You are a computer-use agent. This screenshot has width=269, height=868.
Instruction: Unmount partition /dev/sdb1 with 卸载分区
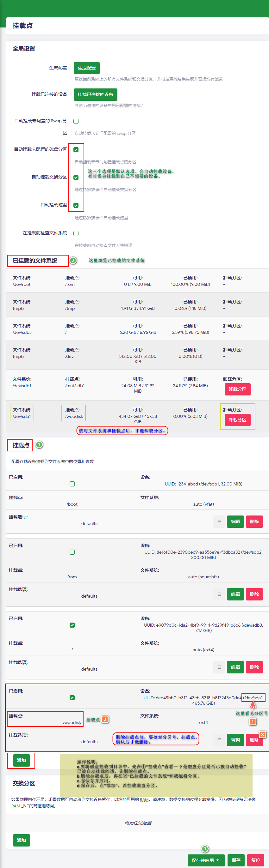[x=237, y=389]
